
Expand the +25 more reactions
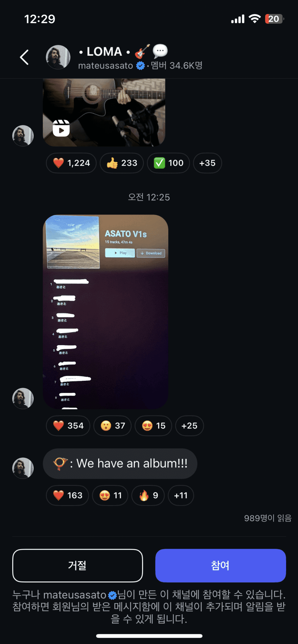[x=189, y=426]
